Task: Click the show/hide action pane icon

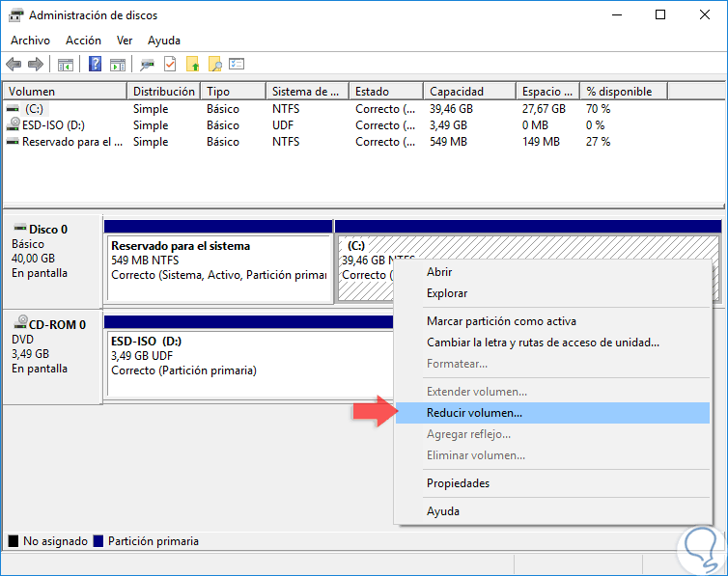Action: (x=117, y=65)
